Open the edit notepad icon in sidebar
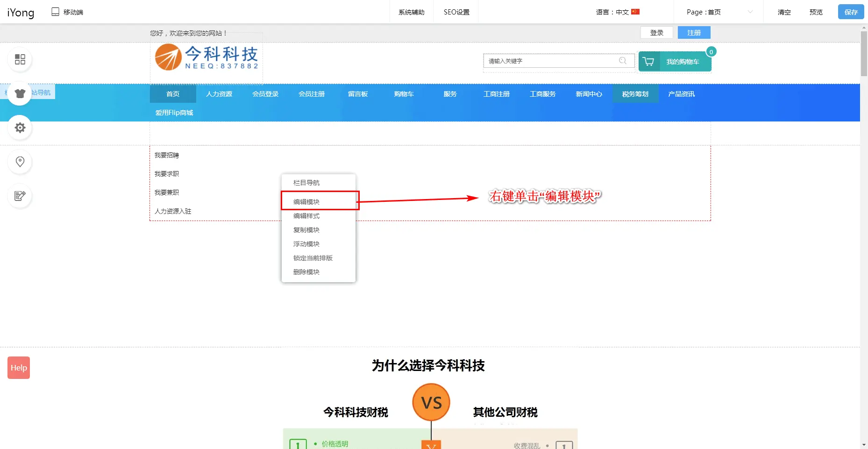The width and height of the screenshot is (868, 449). coord(20,196)
